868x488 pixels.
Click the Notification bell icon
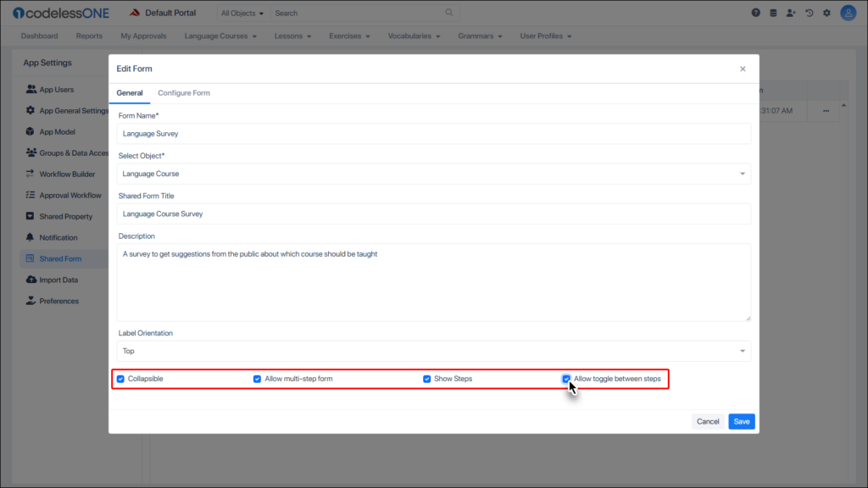(x=30, y=237)
